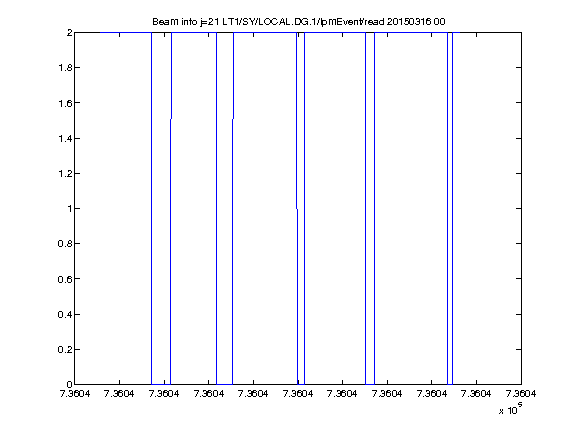Select the y-axis tick label 1.8
This screenshot has height=432, width=576.
(65, 68)
